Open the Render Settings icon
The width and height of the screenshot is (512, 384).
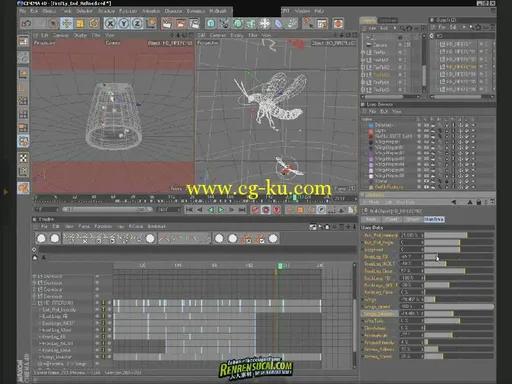194,23
